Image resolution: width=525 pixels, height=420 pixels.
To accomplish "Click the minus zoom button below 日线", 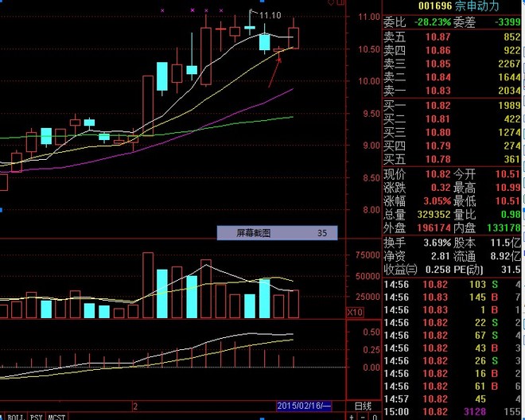I will (364, 418).
